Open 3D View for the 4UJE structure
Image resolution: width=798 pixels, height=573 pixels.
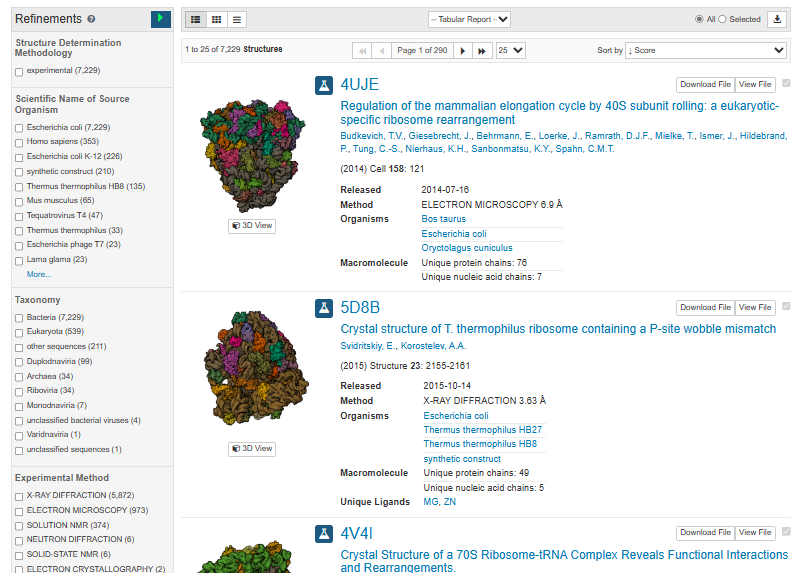(252, 225)
